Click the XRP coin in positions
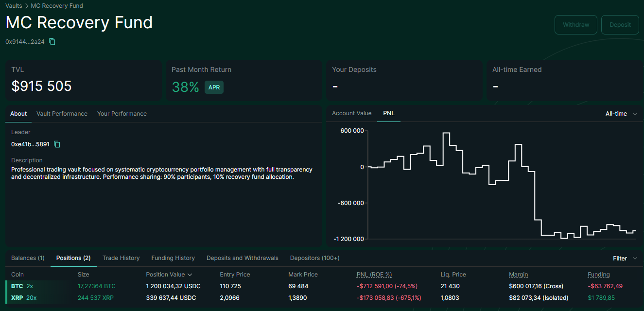This screenshot has height=311, width=644. click(17, 298)
